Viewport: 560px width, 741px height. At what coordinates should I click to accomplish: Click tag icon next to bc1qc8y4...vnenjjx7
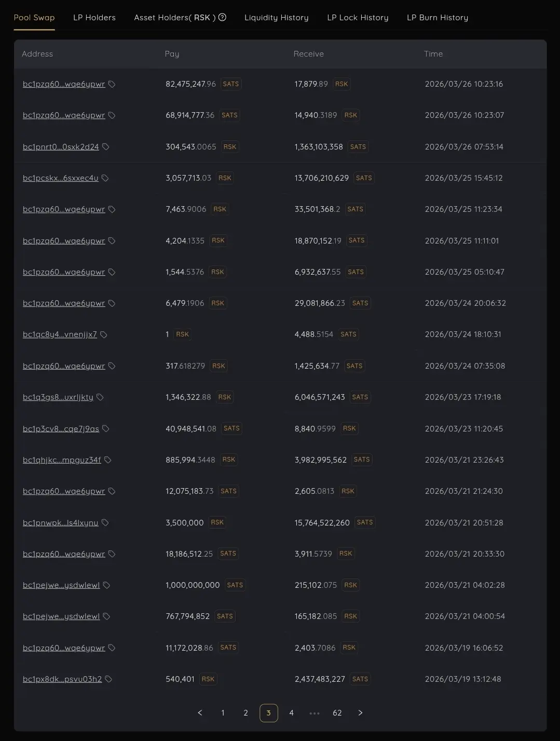104,335
